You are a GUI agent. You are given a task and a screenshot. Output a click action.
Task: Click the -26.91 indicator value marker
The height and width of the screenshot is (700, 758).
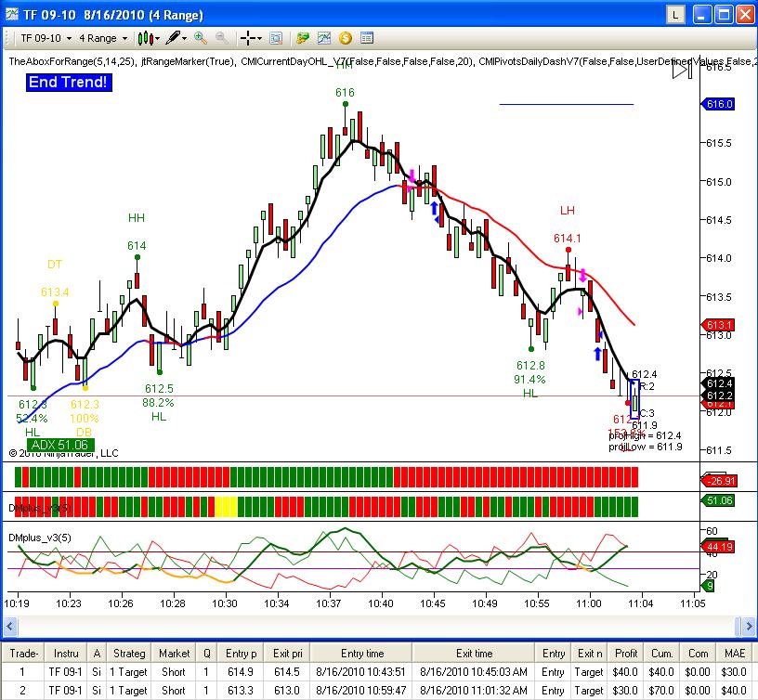[x=718, y=481]
